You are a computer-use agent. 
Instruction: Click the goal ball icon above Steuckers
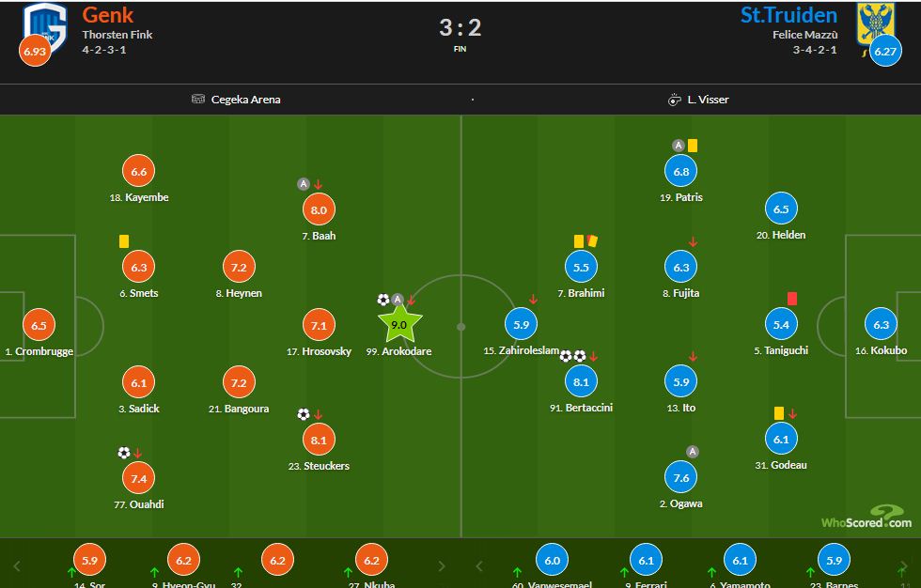(x=304, y=413)
